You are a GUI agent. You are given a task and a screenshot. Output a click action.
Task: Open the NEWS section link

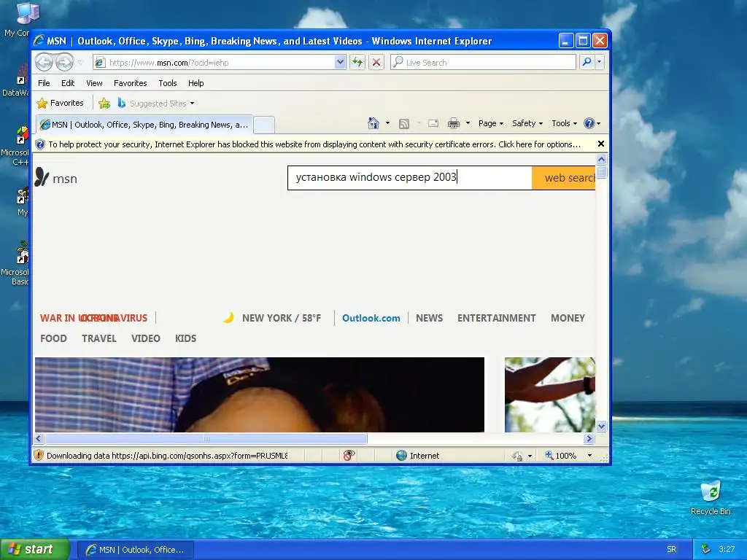[429, 318]
